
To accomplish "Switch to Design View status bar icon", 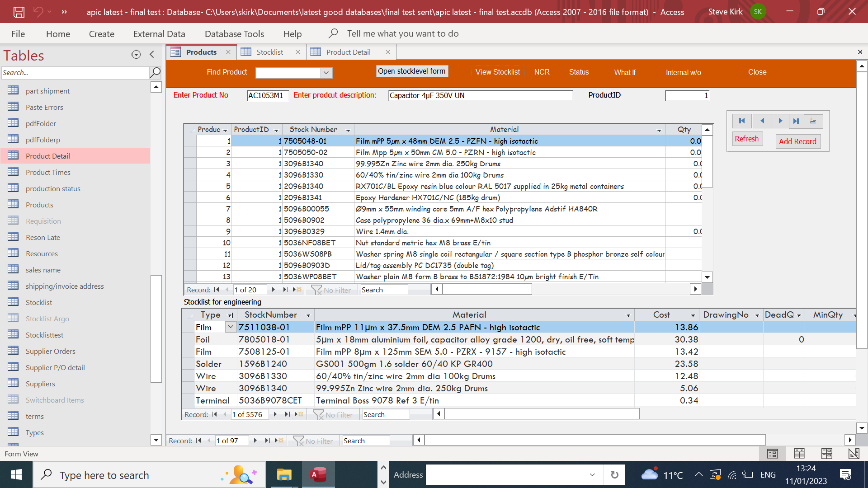I will (854, 454).
